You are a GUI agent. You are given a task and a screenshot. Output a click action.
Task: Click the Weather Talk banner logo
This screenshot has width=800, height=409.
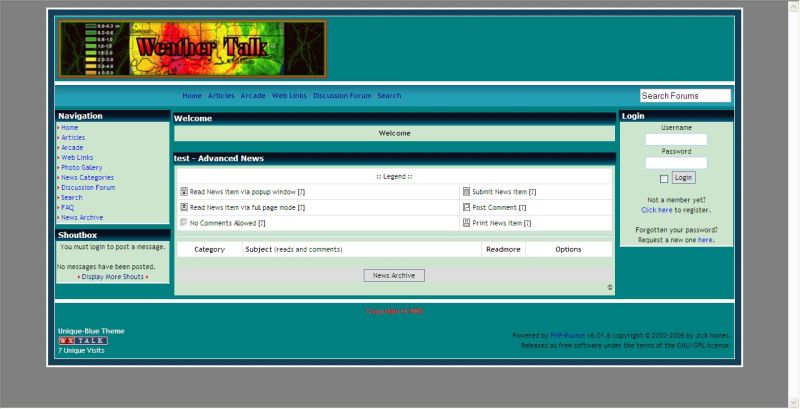coord(192,49)
